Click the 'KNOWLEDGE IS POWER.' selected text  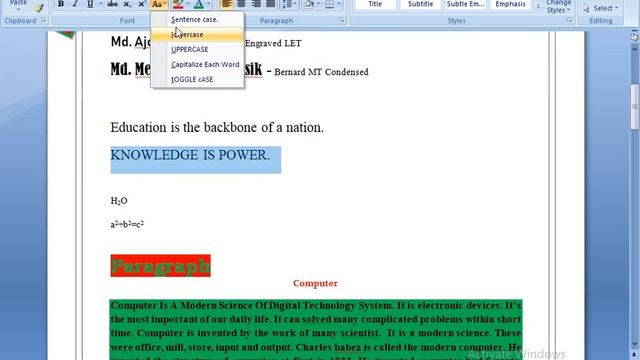point(190,155)
